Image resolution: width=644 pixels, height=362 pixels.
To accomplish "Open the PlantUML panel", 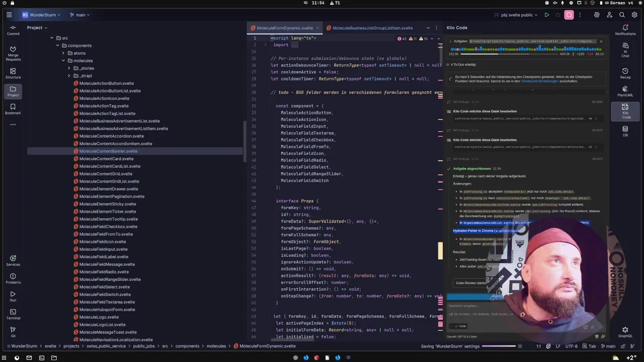I will point(625,91).
